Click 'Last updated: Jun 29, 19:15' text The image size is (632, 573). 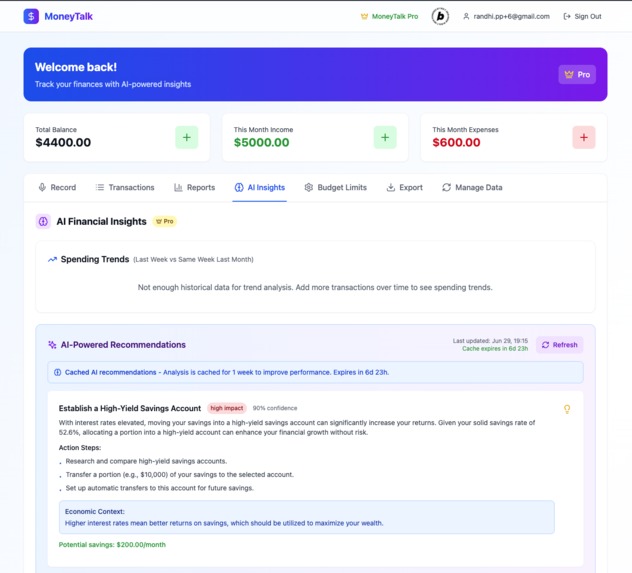490,341
